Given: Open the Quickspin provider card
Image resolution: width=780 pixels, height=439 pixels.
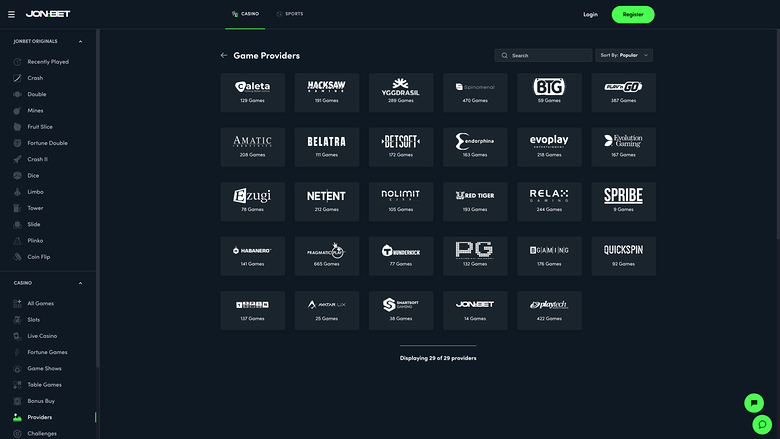Looking at the screenshot, I should [x=623, y=256].
